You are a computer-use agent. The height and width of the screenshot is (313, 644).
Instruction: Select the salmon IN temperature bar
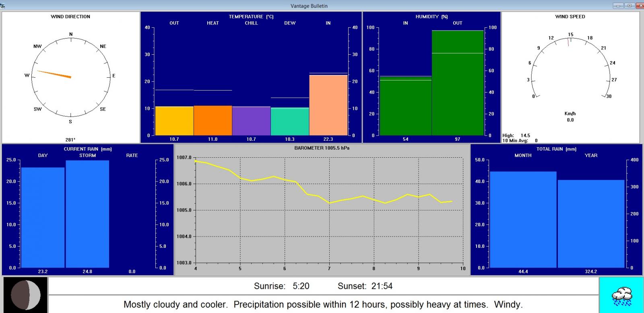328,105
